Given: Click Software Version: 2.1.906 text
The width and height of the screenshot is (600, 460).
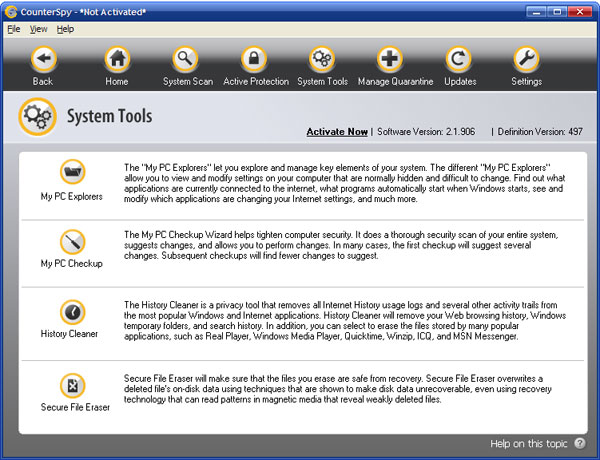Looking at the screenshot, I should (x=426, y=132).
